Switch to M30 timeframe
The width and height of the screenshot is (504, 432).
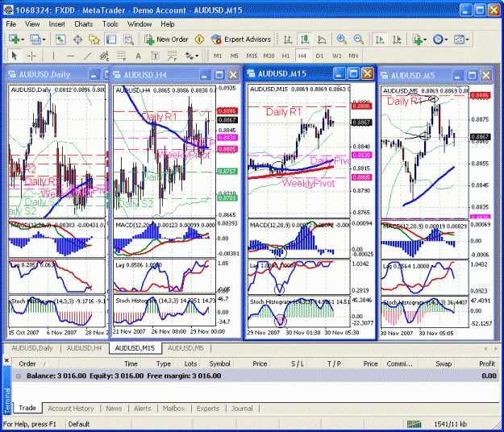click(269, 56)
